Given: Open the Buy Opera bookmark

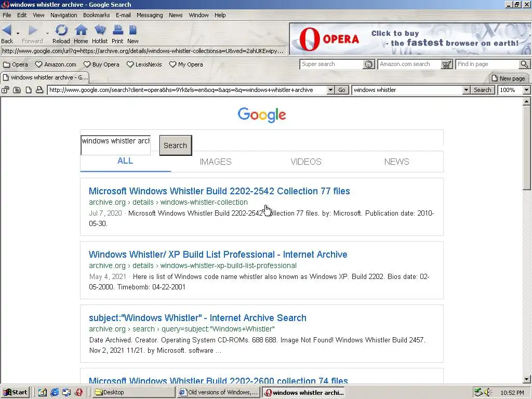Looking at the screenshot, I should tap(101, 64).
